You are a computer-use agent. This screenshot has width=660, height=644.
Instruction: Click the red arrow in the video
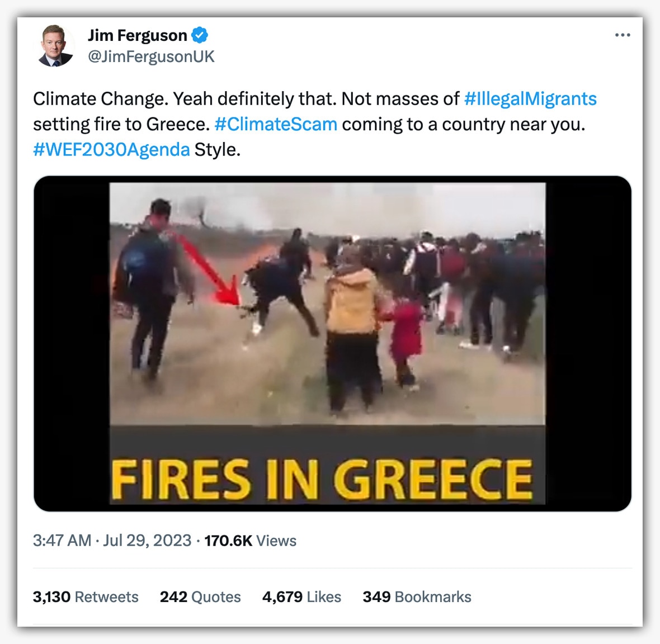click(209, 269)
